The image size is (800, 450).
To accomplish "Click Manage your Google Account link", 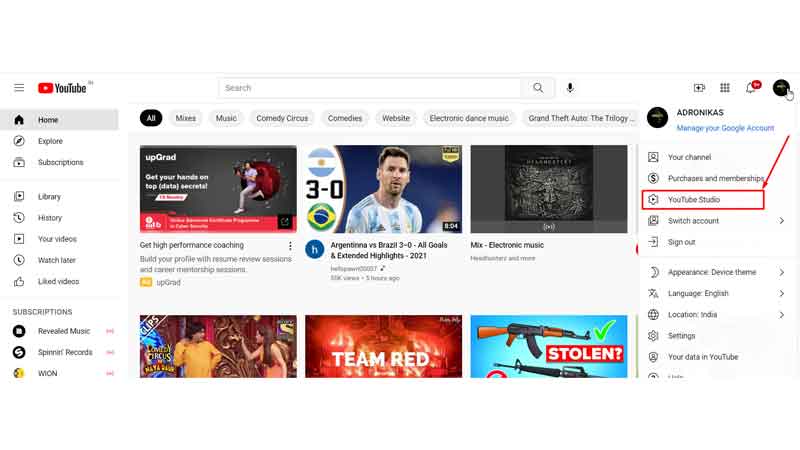I will point(725,128).
